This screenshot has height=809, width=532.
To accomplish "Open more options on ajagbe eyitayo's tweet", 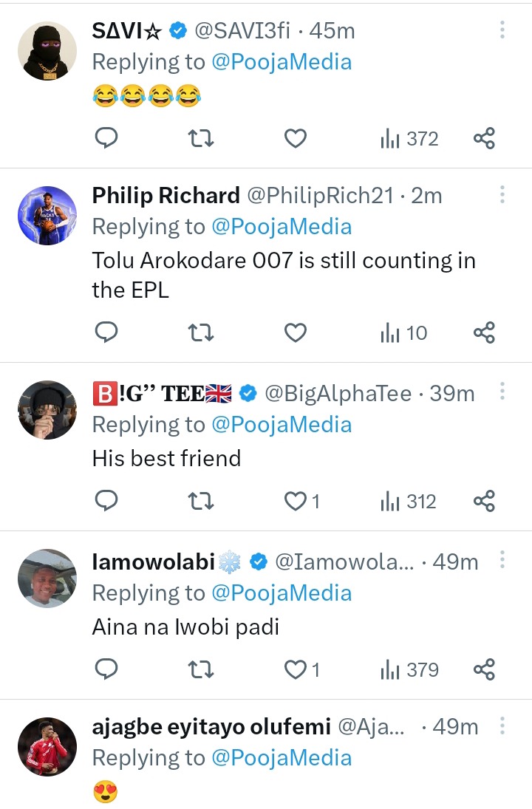I will coord(502,726).
